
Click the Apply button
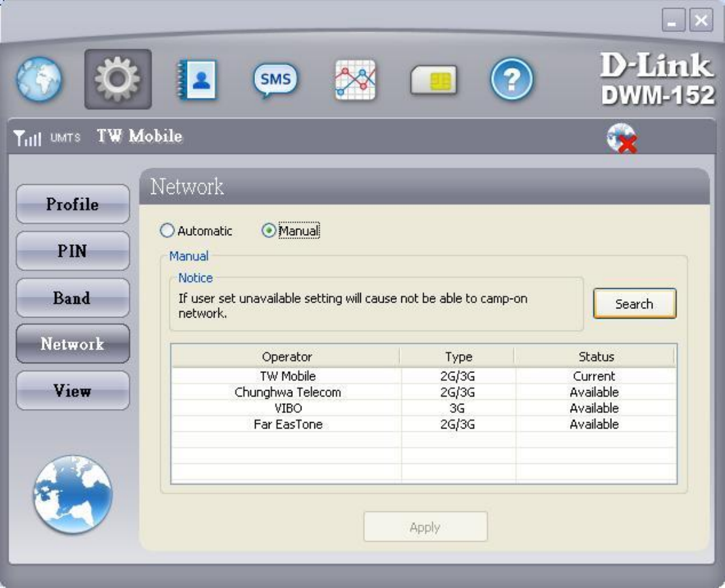point(426,527)
